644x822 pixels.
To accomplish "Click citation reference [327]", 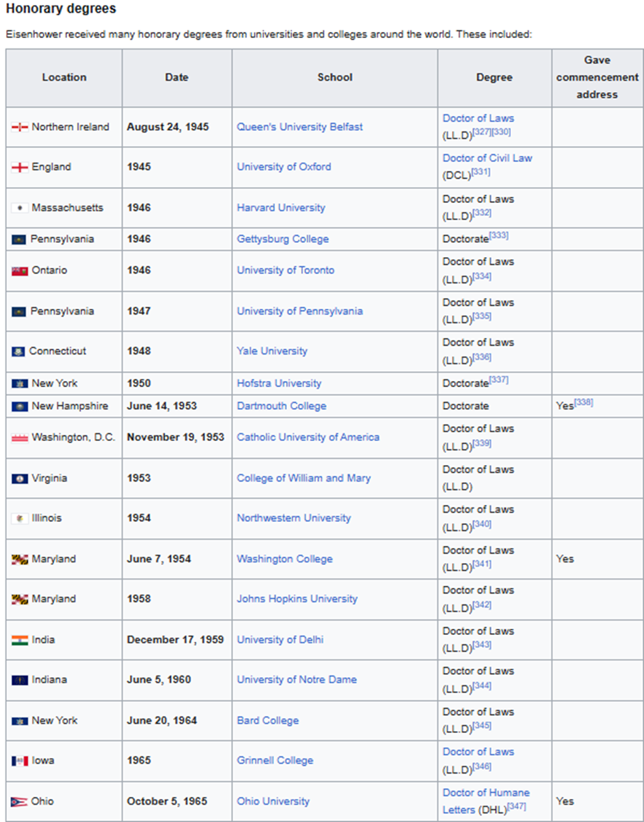I will pos(481,133).
